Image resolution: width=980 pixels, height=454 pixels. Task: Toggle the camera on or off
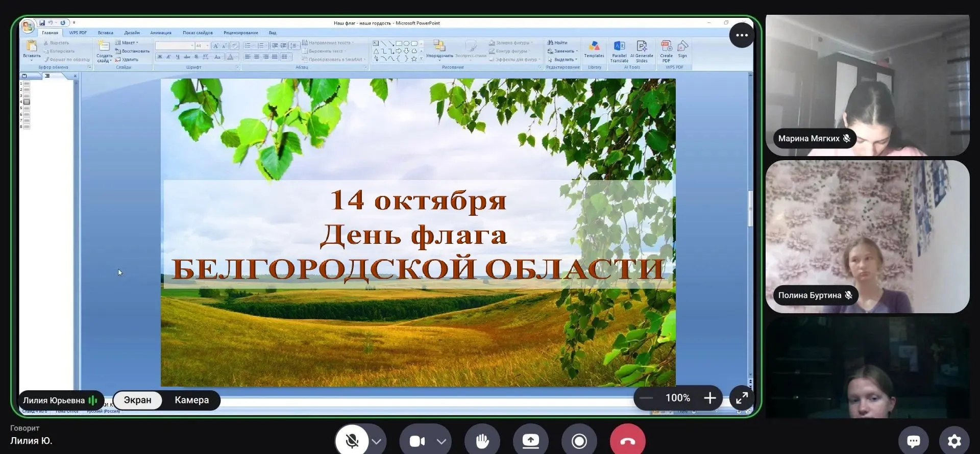[x=417, y=441]
